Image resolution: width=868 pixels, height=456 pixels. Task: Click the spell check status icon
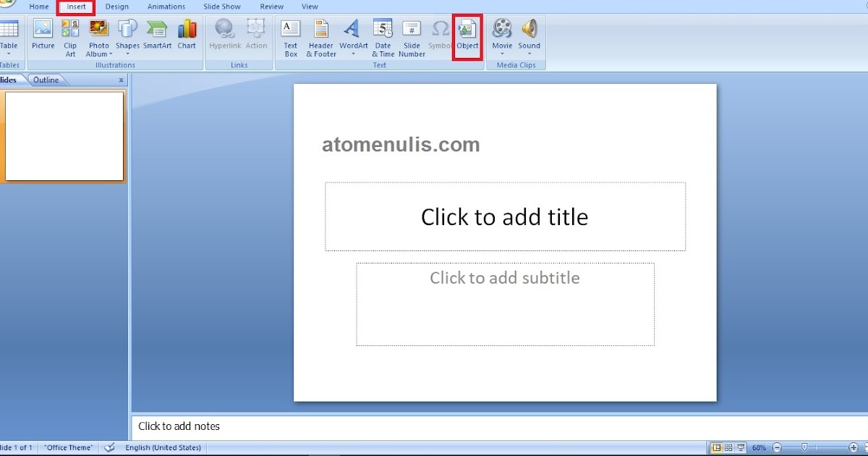(109, 447)
